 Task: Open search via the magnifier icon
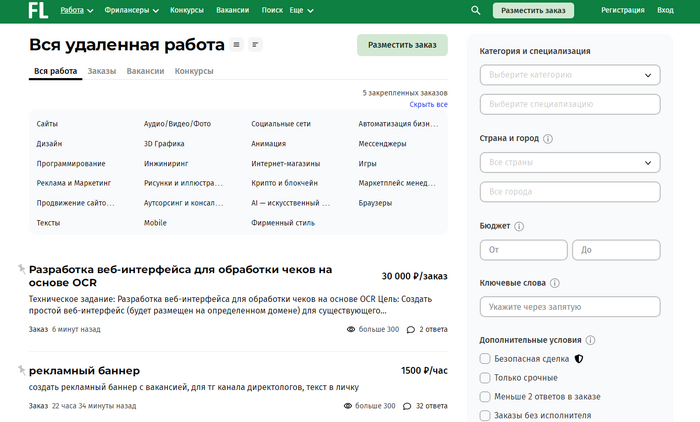[x=475, y=11]
